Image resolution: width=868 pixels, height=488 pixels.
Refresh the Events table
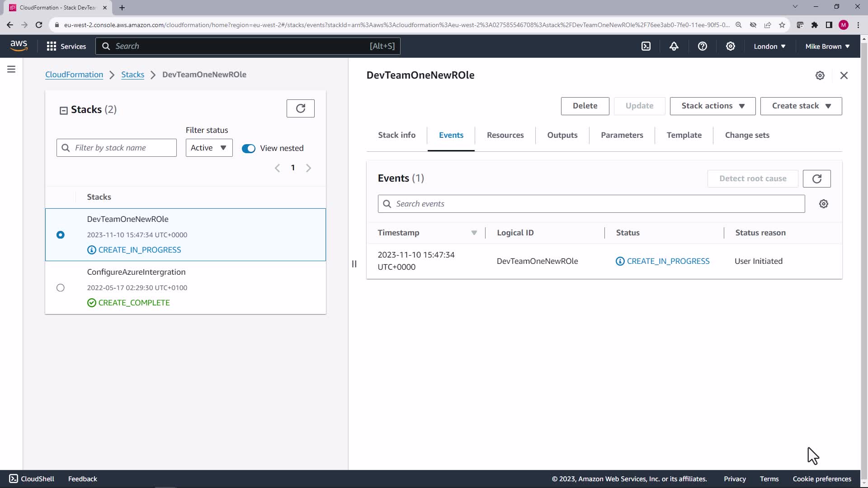(x=816, y=178)
